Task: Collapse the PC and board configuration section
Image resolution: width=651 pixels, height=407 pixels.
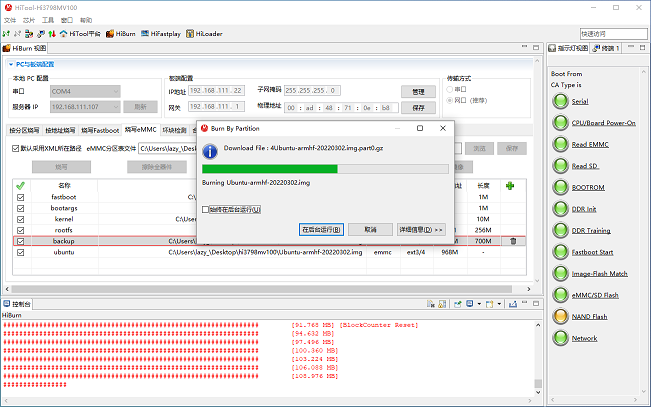Action: point(10,63)
